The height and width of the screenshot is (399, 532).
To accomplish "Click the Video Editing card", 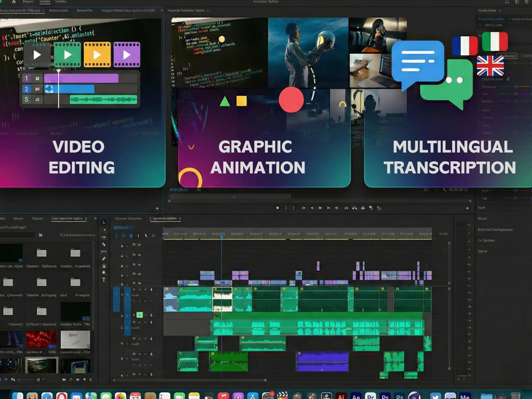I will tap(82, 102).
